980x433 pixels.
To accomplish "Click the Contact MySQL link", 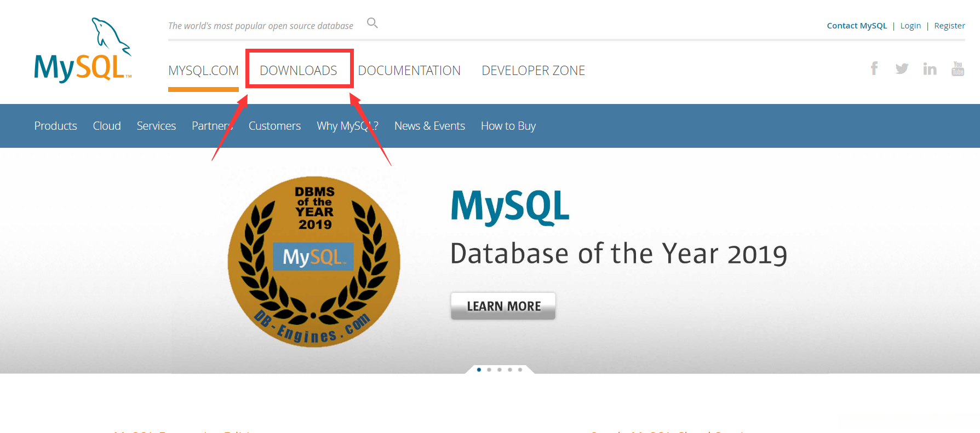I will (857, 26).
